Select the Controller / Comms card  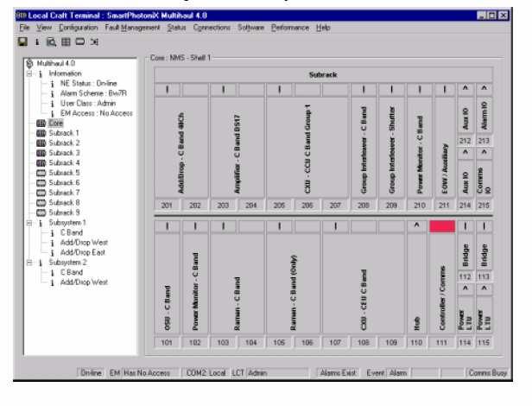(442, 284)
